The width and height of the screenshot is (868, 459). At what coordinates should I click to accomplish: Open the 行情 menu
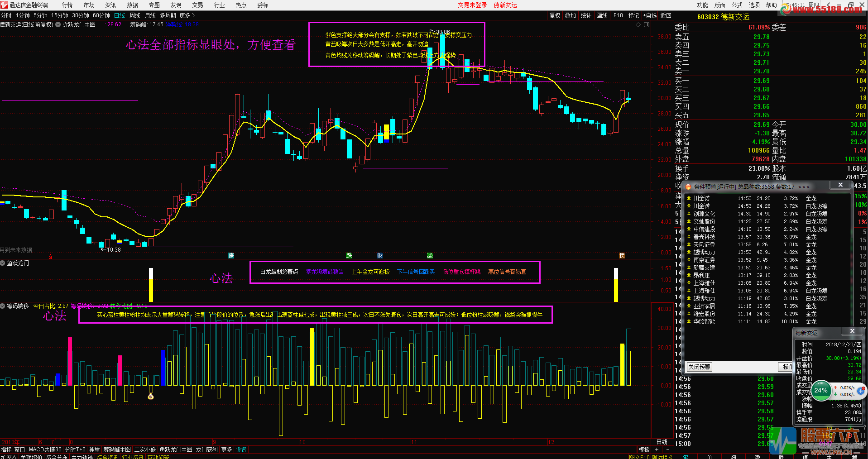(x=67, y=5)
